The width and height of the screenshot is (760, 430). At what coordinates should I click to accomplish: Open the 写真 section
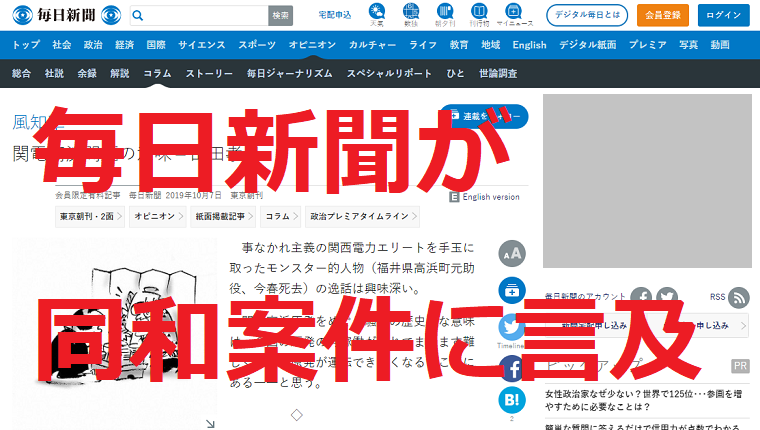pos(688,45)
